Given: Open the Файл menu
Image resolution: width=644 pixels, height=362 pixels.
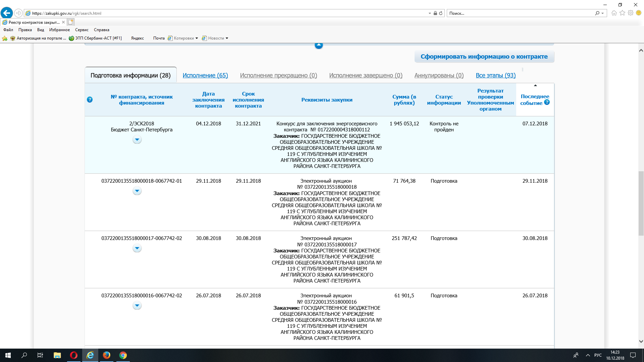Looking at the screenshot, I should (8, 30).
